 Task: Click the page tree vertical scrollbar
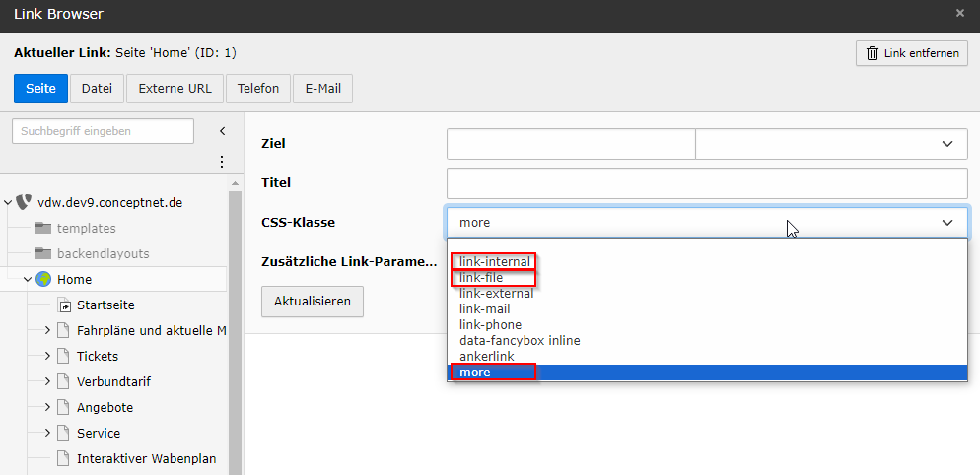point(235,325)
